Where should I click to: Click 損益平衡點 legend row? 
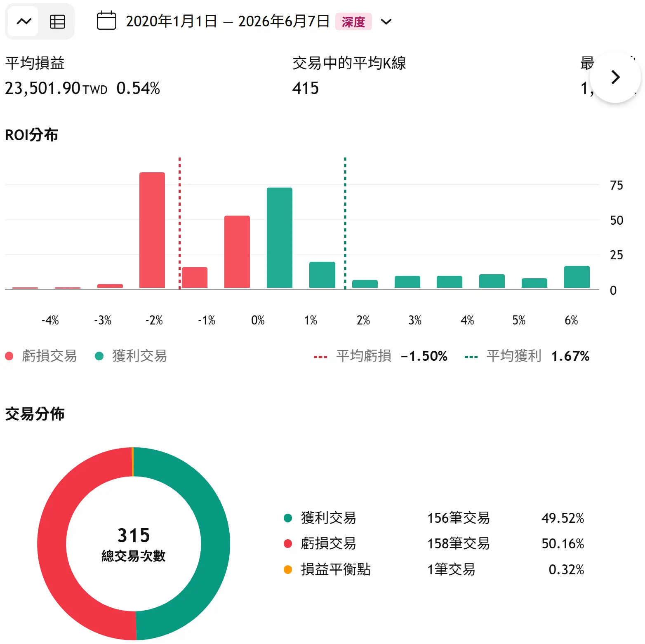click(434, 569)
